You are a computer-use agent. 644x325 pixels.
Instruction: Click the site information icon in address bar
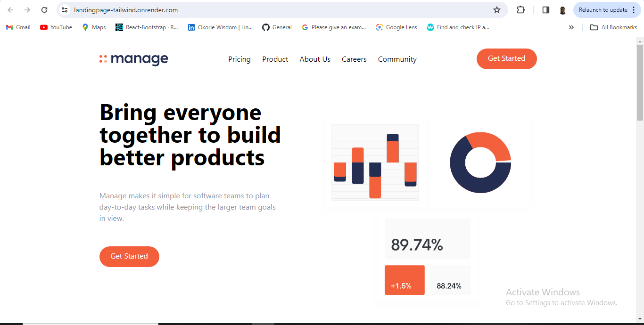[65, 10]
